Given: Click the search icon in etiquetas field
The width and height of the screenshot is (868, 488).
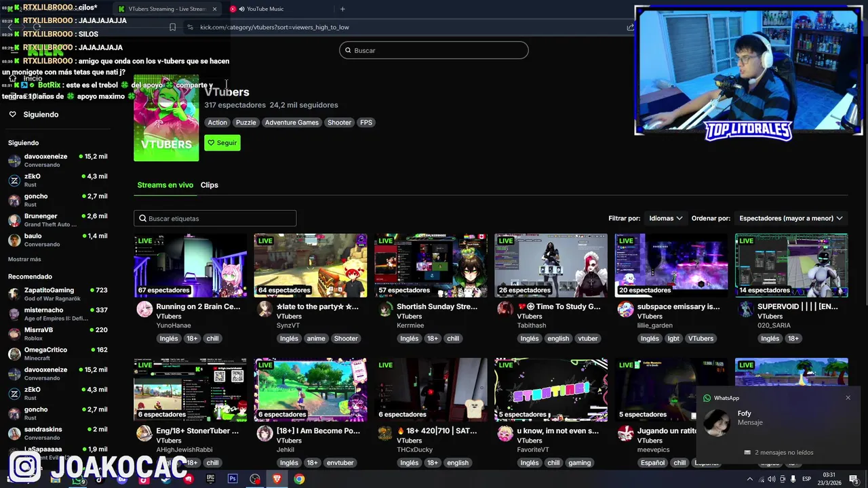Looking at the screenshot, I should (142, 218).
